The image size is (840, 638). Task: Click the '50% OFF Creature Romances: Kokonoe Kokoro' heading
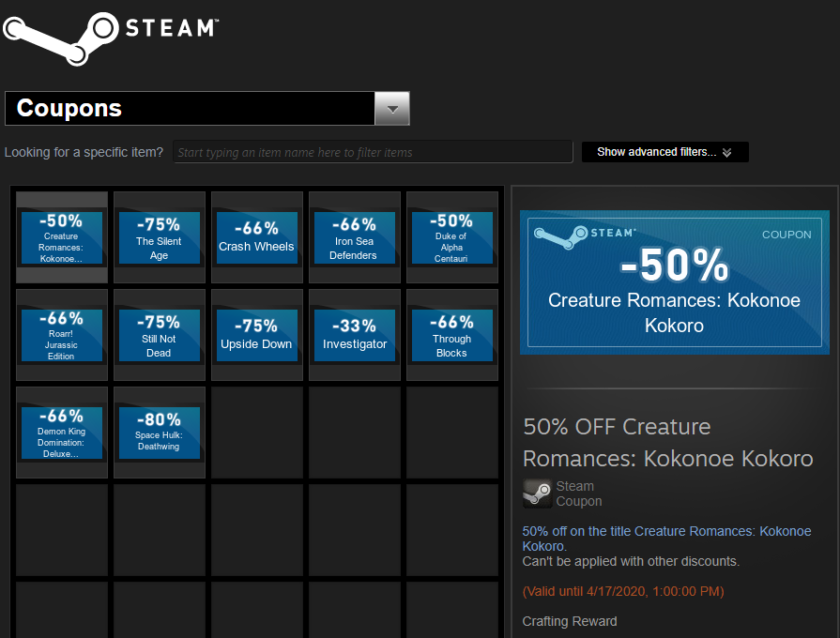coord(668,443)
